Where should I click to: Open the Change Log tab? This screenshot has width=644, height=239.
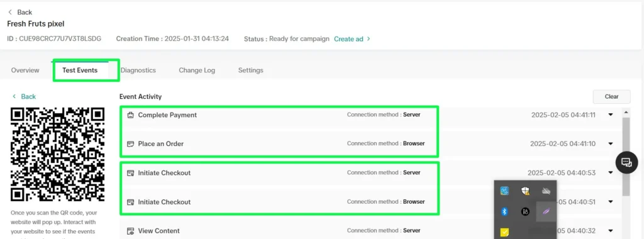[x=197, y=70]
